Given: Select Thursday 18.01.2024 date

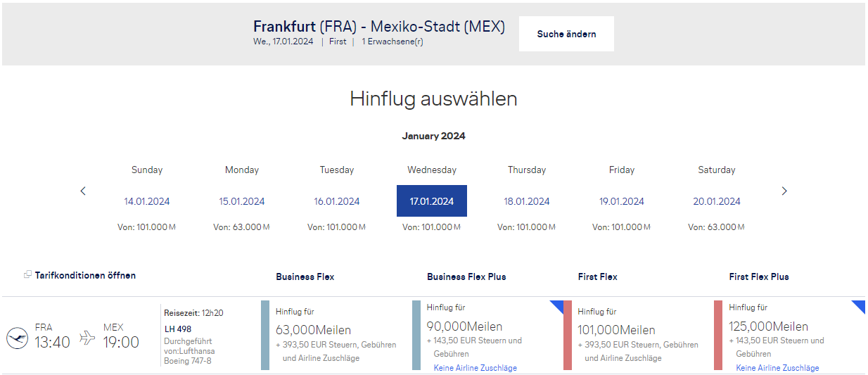Looking at the screenshot, I should (527, 201).
